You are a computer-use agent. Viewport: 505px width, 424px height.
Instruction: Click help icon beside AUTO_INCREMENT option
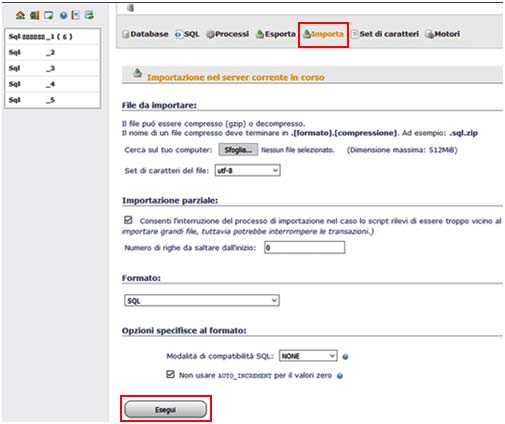tap(340, 376)
